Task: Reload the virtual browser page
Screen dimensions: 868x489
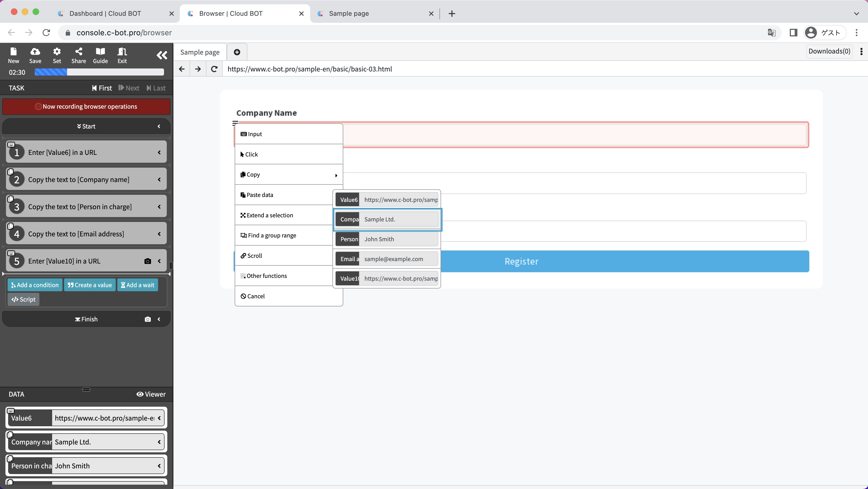Action: (214, 69)
